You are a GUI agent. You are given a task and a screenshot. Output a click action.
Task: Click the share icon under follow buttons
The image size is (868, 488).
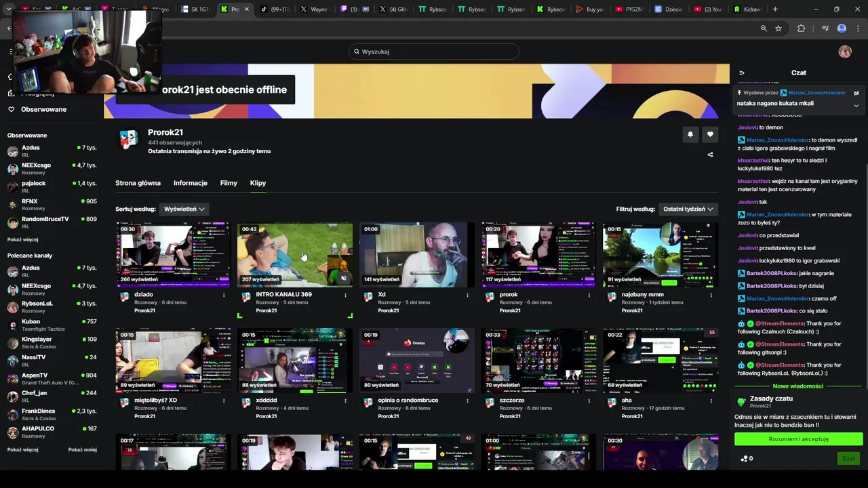coord(710,155)
